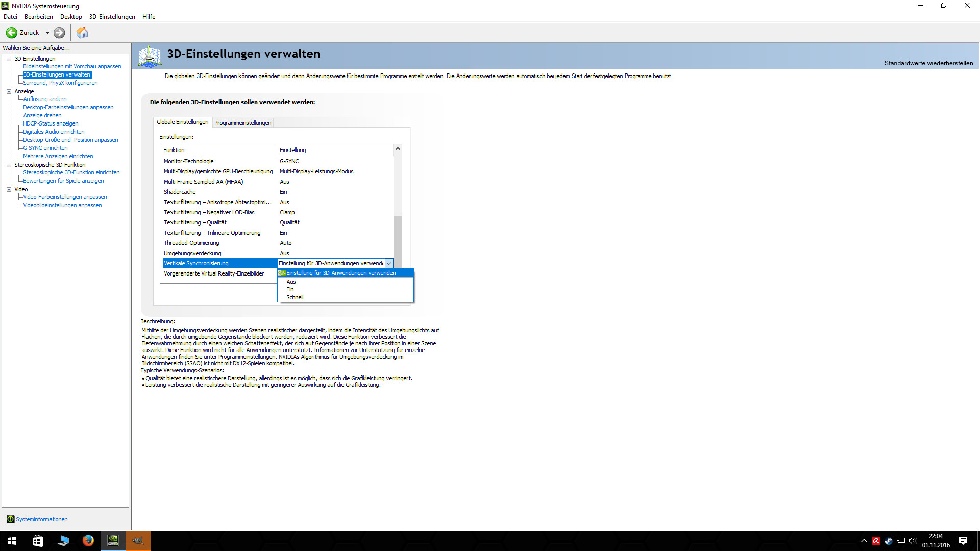The height and width of the screenshot is (551, 980).
Task: Open the back history dropdown arrow
Action: 47,33
